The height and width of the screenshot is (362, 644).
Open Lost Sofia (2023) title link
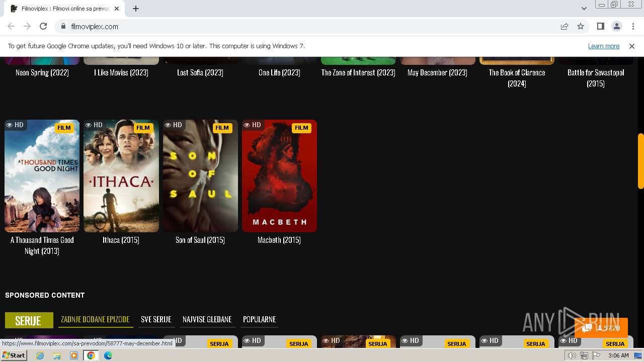[200, 72]
